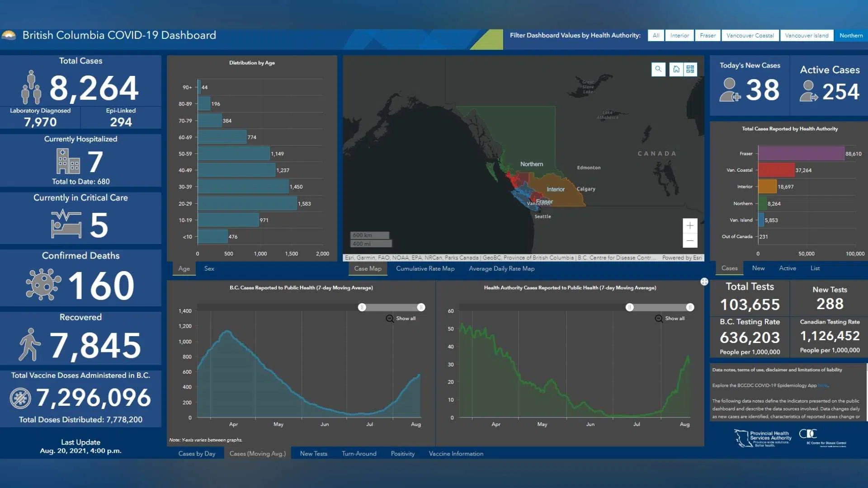The height and width of the screenshot is (488, 868).
Task: Open the Active cases chart tab
Action: pos(787,268)
